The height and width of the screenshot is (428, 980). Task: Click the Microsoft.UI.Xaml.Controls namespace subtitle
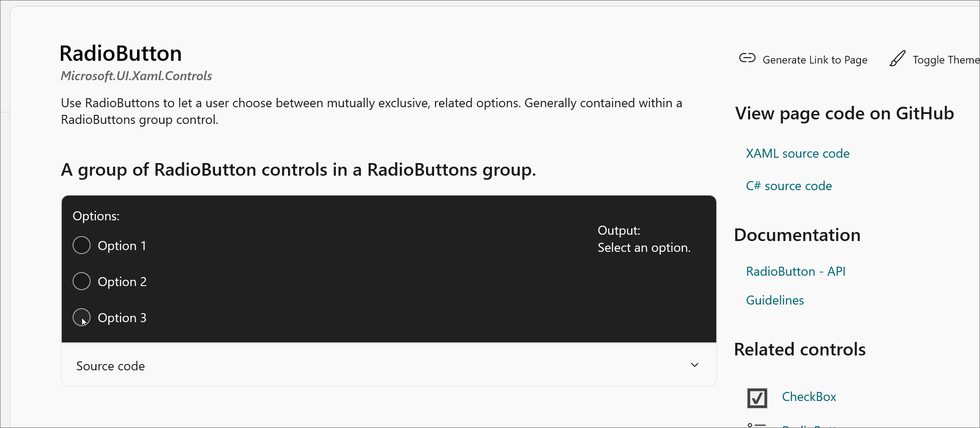coord(136,76)
